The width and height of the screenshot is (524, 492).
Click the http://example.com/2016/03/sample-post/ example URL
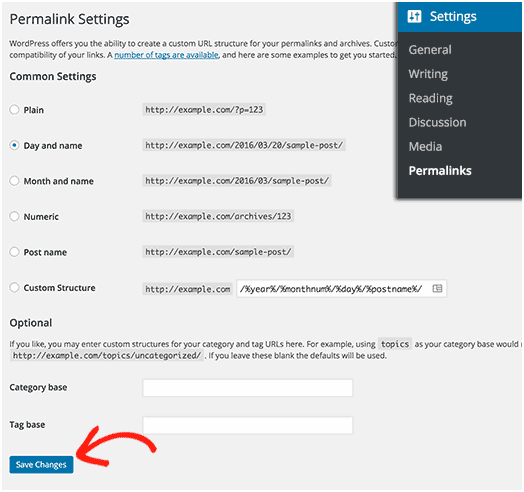[x=237, y=180]
